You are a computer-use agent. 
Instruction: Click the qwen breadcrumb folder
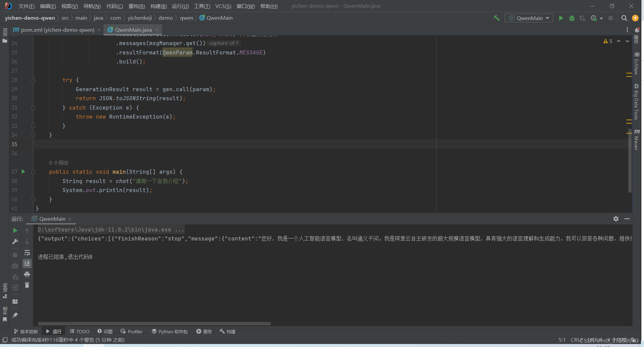coord(186,18)
